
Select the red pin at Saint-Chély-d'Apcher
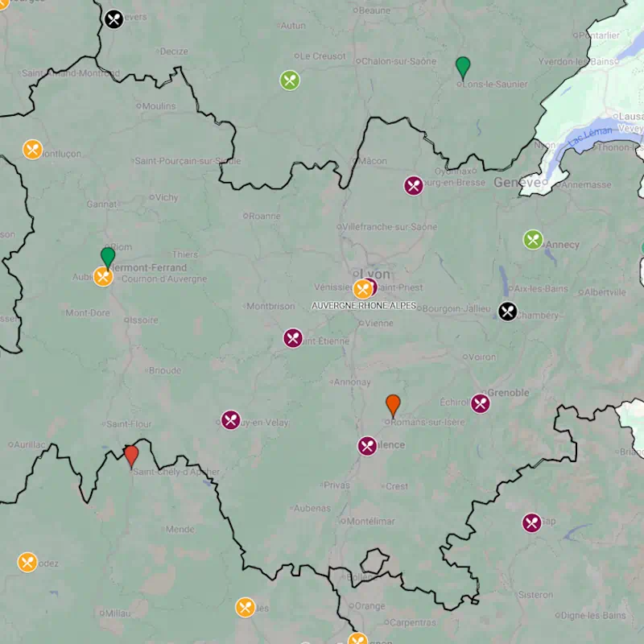point(131,456)
